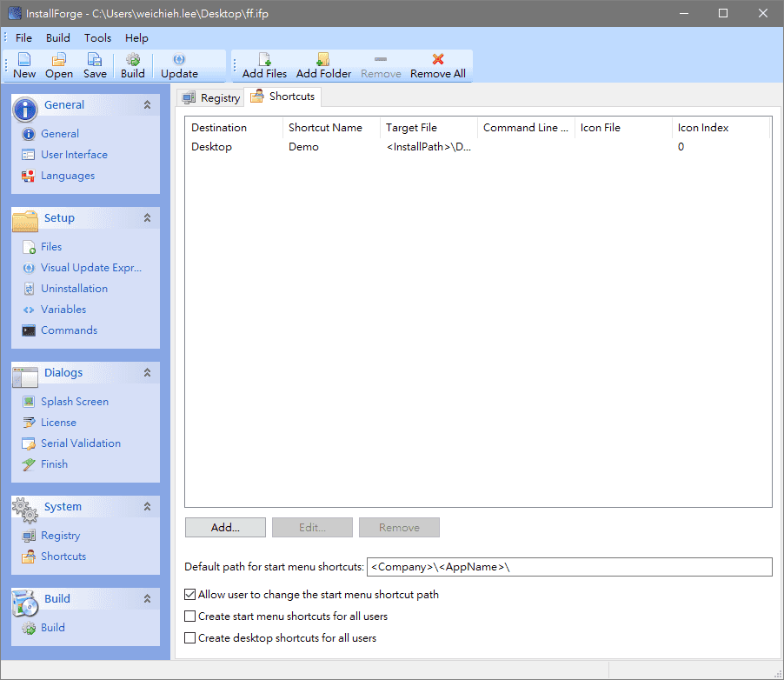
Task: Open the License dialog link
Action: 58,423
